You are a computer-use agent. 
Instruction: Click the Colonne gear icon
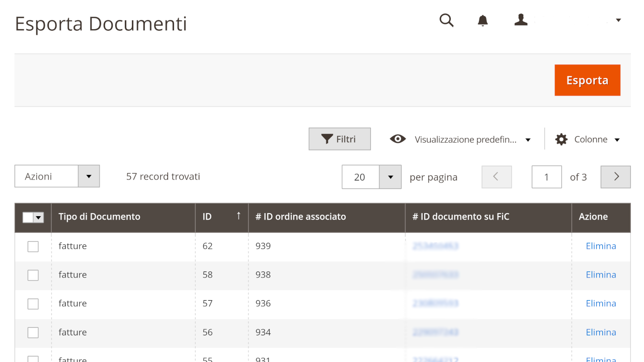pyautogui.click(x=561, y=139)
